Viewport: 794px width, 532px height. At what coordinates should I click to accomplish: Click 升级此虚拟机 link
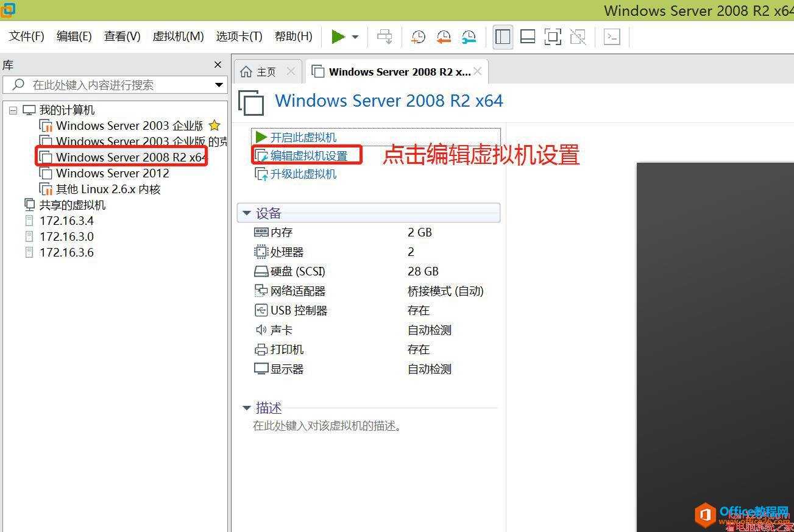(x=303, y=174)
